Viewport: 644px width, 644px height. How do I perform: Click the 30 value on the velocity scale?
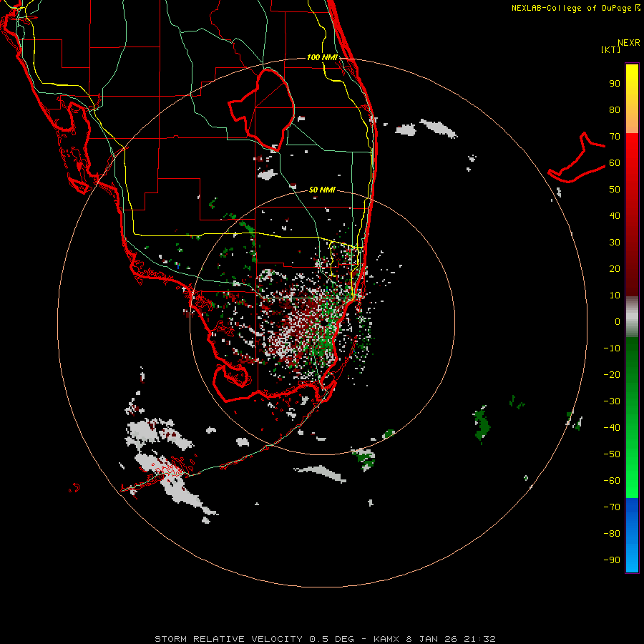point(615,243)
